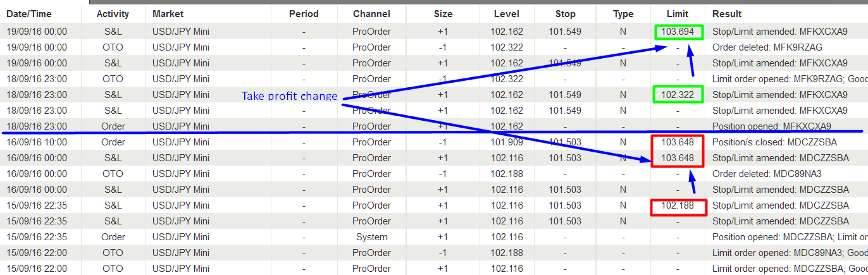868x275 pixels.
Task: Click the Date/Time column header
Action: [x=29, y=13]
